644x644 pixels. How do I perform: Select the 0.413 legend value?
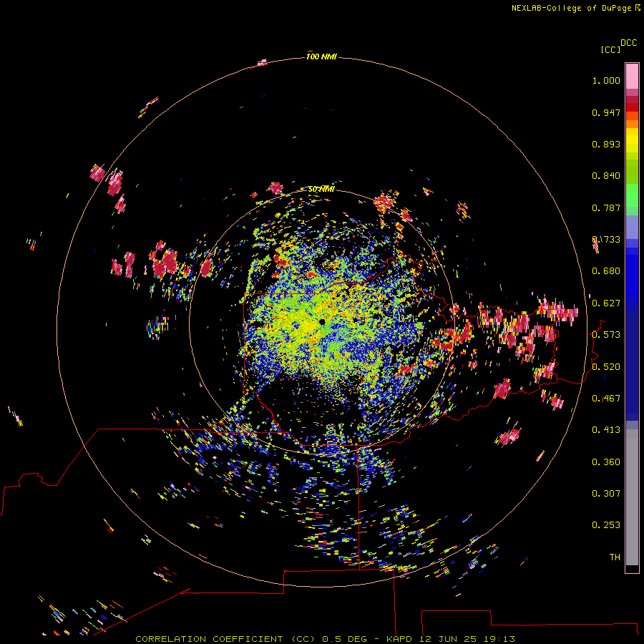point(606,430)
